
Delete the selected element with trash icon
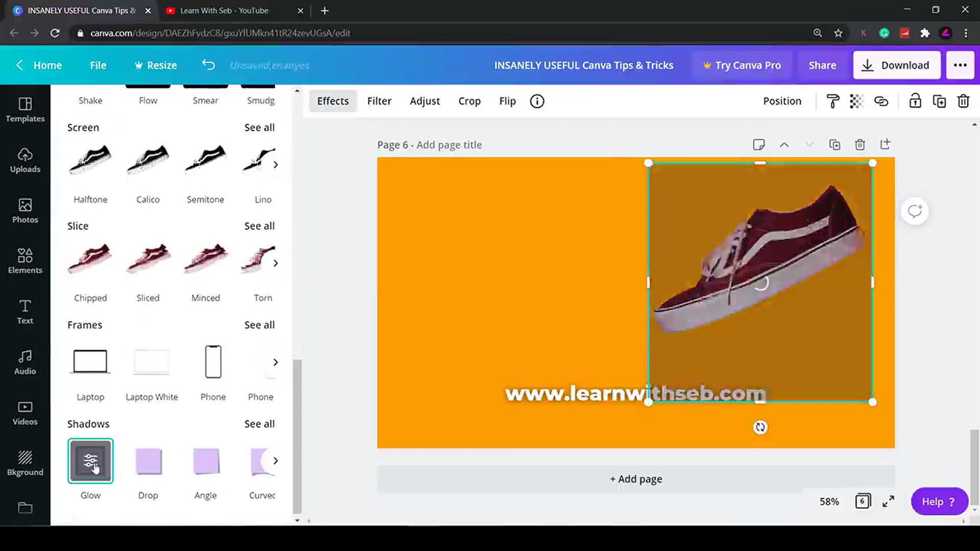pyautogui.click(x=963, y=101)
